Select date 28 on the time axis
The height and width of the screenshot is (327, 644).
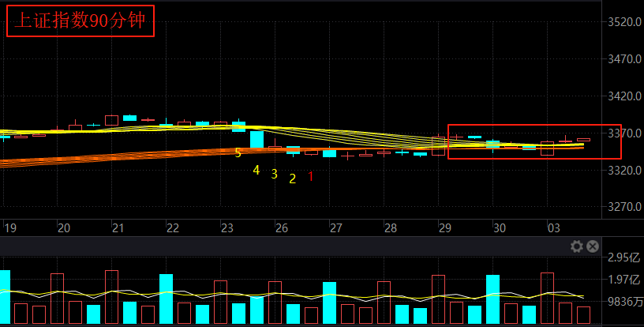[x=390, y=228]
